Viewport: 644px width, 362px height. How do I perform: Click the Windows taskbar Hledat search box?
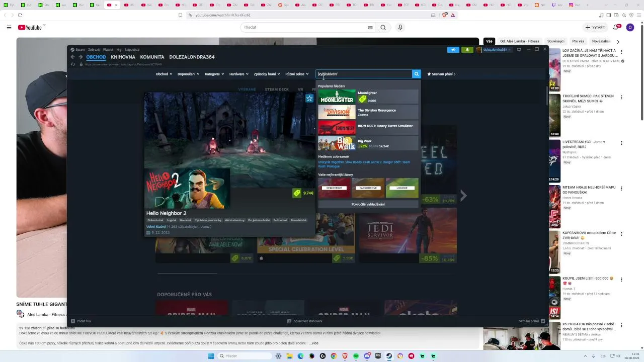[246, 356]
